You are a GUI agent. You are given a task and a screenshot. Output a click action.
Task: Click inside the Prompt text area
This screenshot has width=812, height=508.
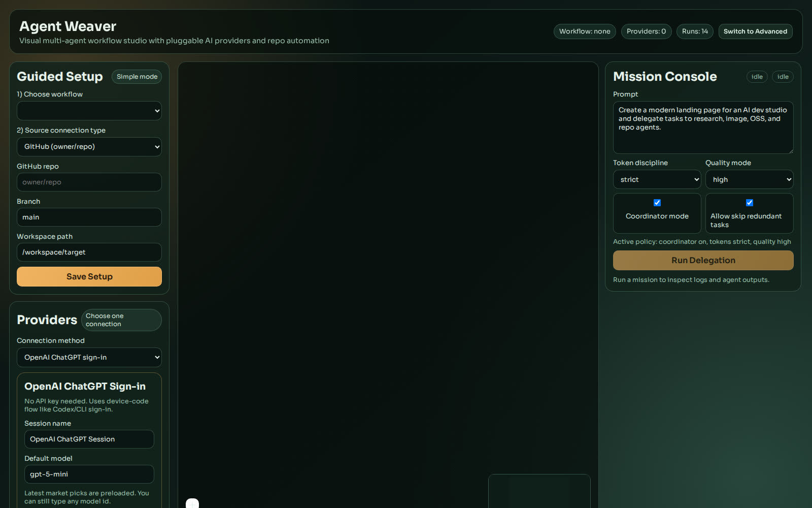click(703, 128)
